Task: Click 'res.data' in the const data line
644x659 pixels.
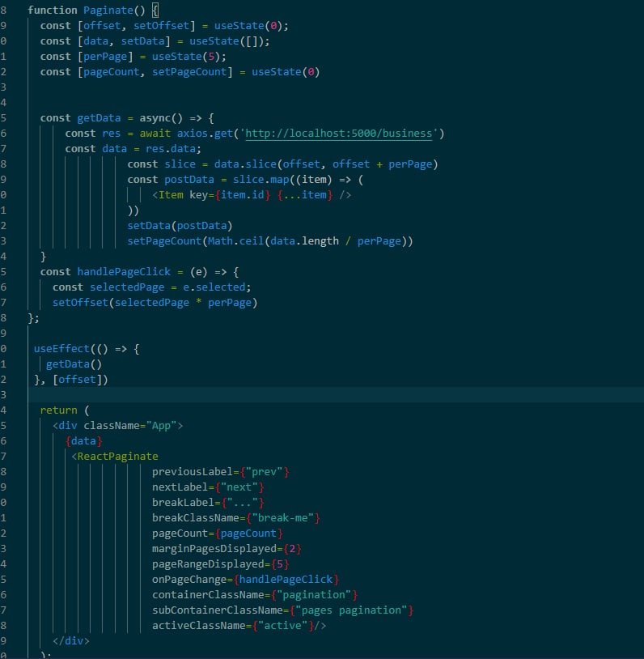Action: [x=171, y=149]
